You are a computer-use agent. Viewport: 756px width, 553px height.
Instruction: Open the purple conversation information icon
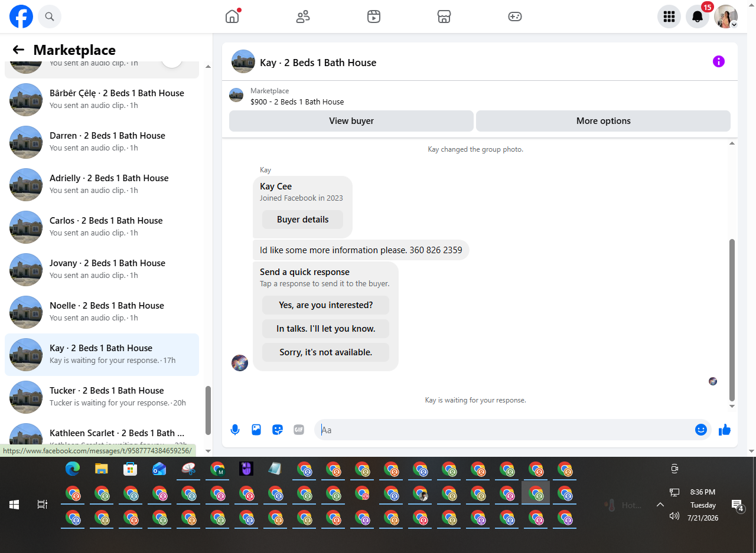coord(719,61)
